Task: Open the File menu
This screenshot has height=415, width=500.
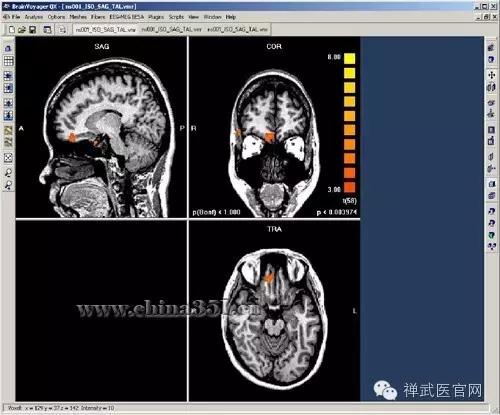Action: coord(16,17)
